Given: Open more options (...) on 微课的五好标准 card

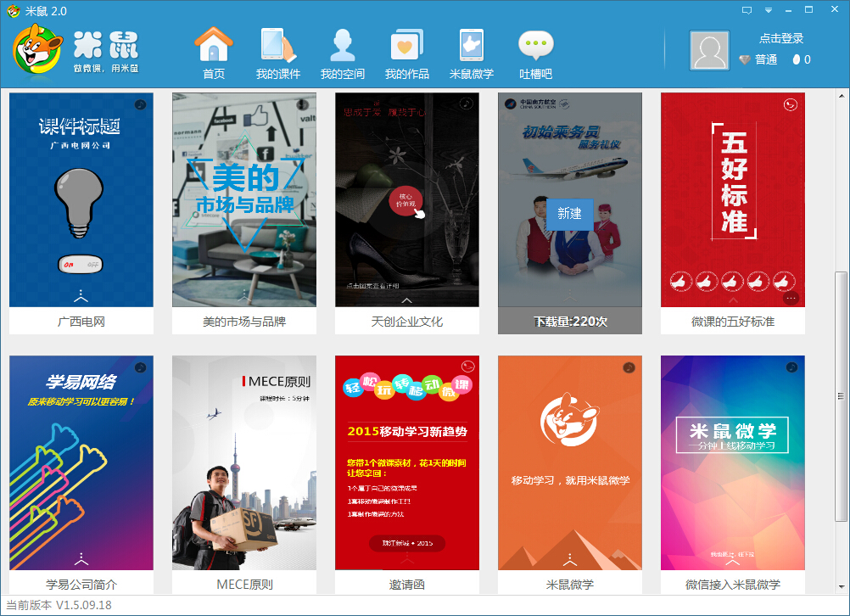Looking at the screenshot, I should 791,298.
